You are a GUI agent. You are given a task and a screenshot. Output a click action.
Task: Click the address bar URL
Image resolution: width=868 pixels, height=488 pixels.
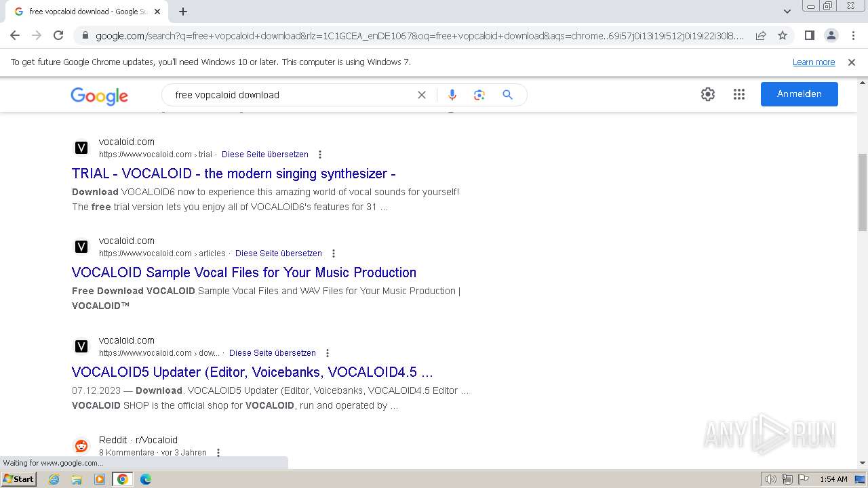pyautogui.click(x=419, y=36)
